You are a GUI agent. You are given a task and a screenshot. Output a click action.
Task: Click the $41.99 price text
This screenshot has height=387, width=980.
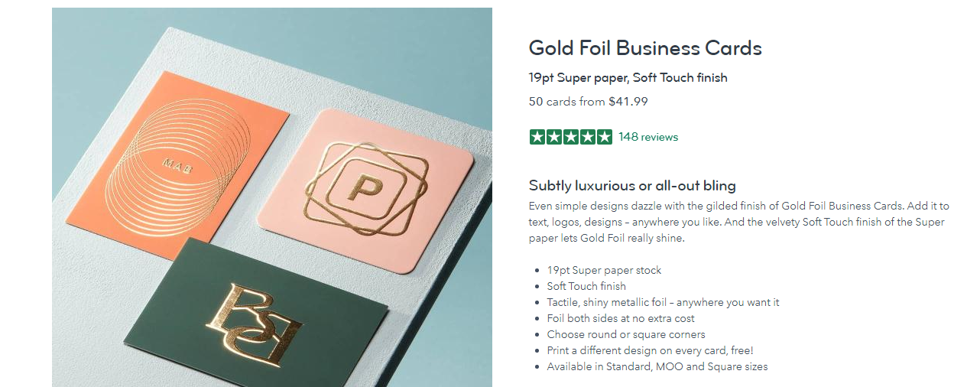coord(628,101)
